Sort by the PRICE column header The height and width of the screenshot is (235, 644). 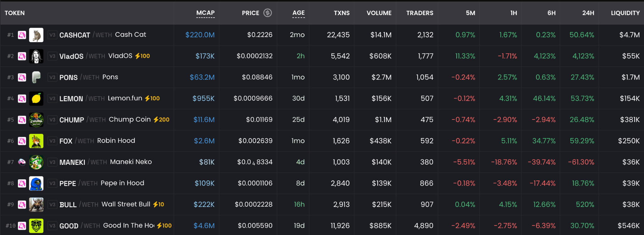[x=250, y=13]
